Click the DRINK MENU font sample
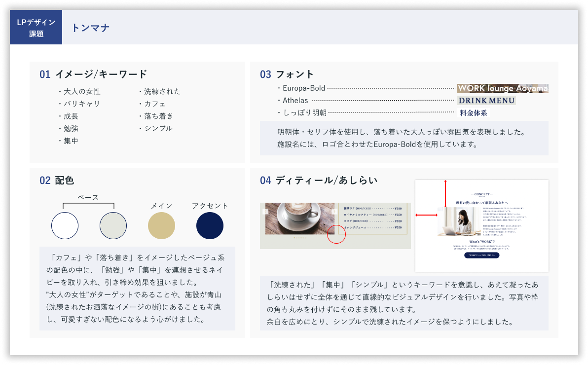Viewport: 588px width, 365px height. tap(486, 101)
